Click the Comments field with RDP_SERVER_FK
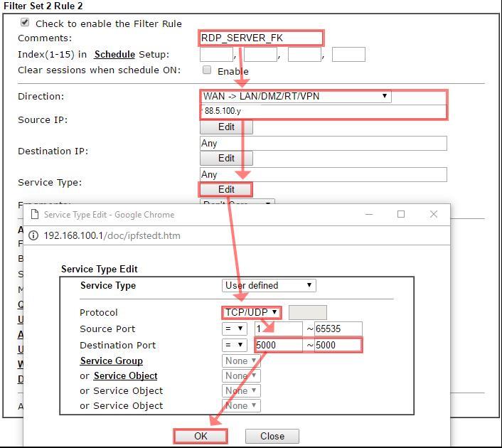502x448 pixels. 261,38
